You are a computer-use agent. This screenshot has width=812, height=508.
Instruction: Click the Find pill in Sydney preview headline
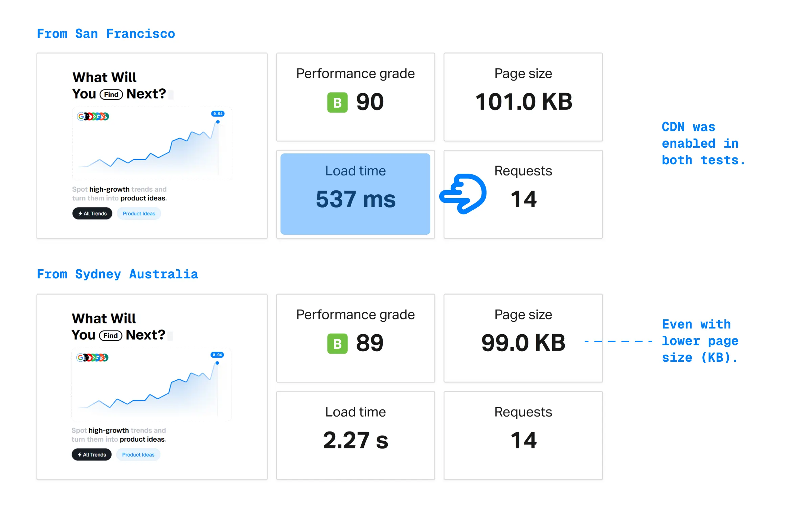111,336
